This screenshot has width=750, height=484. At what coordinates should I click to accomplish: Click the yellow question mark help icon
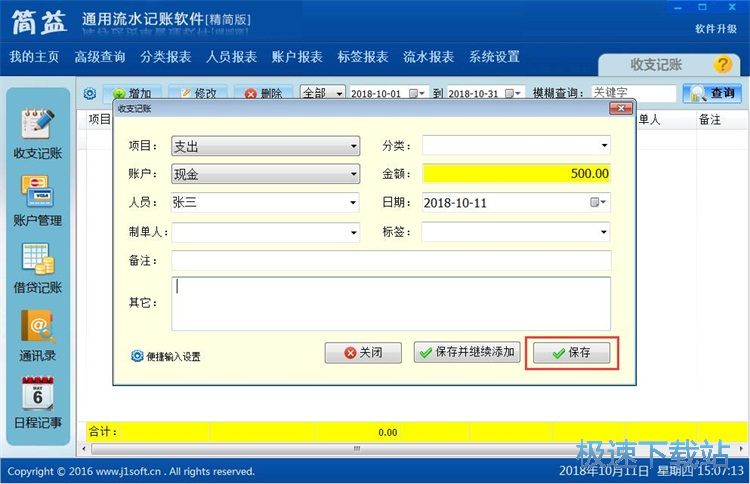tap(722, 65)
